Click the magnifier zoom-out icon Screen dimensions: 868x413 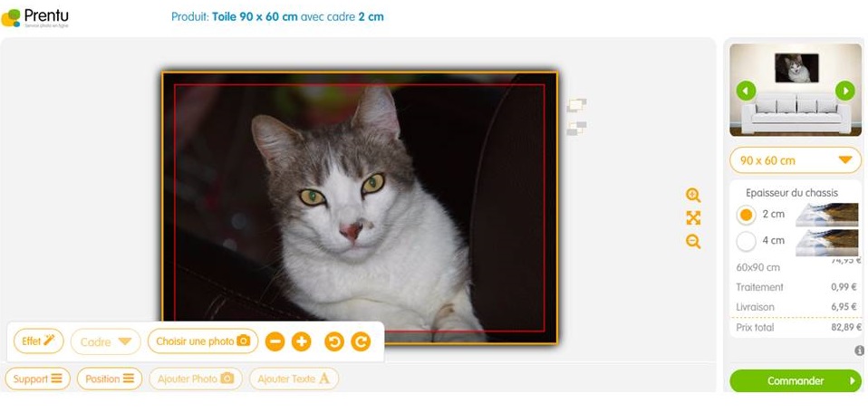(693, 242)
